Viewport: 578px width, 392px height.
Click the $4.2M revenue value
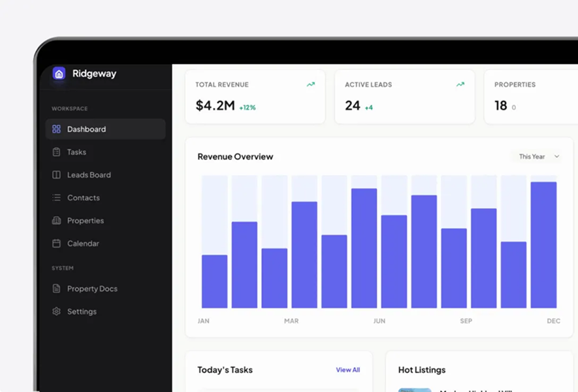coord(216,105)
